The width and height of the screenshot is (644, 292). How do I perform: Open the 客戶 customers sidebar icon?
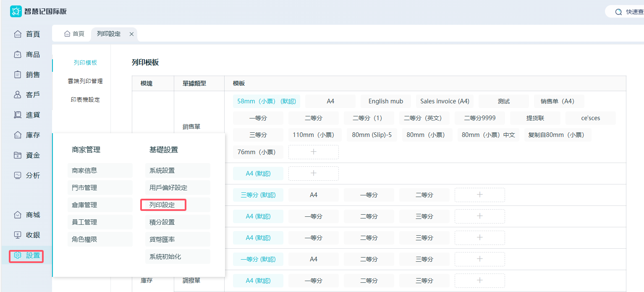[x=18, y=95]
